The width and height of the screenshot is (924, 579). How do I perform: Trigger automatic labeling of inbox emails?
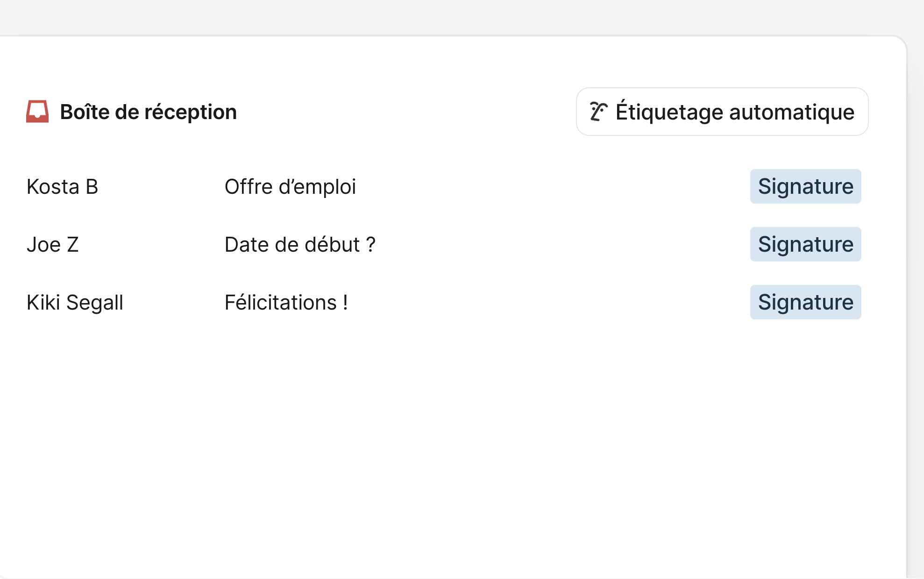[722, 111]
